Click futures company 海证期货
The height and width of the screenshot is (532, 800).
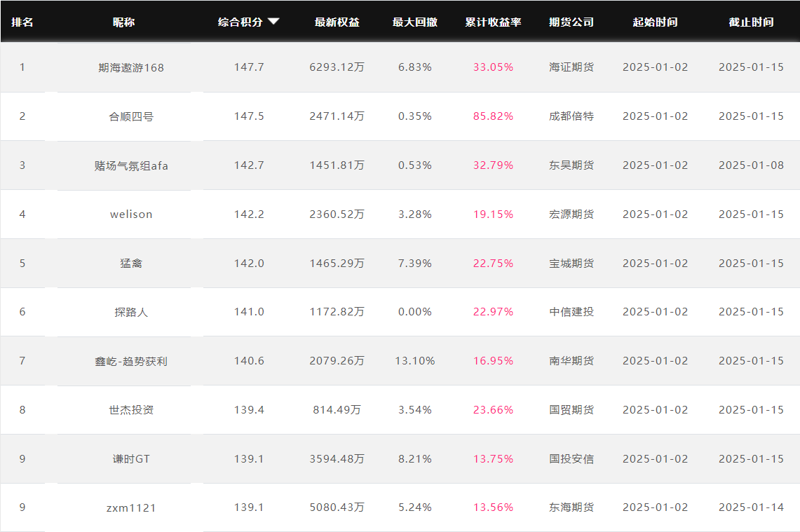click(571, 67)
